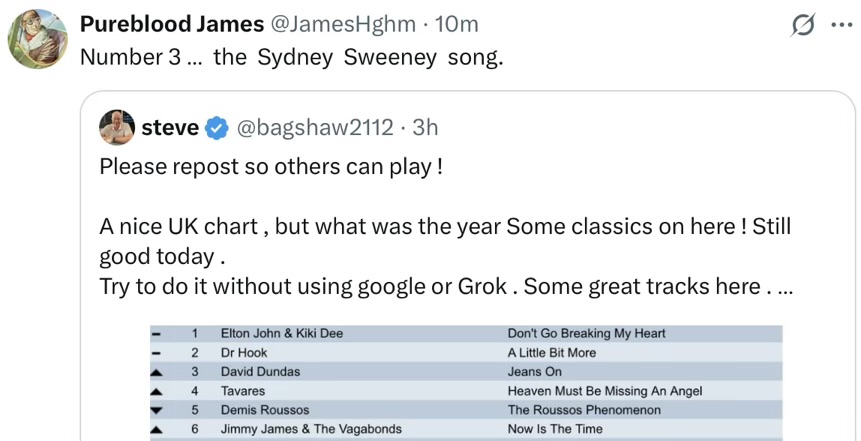Click the @bagshaw2112 handle
The width and height of the screenshot is (861, 441).
click(315, 127)
